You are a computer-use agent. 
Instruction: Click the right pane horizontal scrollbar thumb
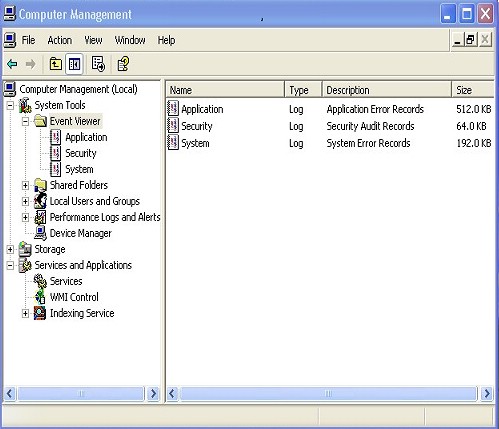click(328, 394)
